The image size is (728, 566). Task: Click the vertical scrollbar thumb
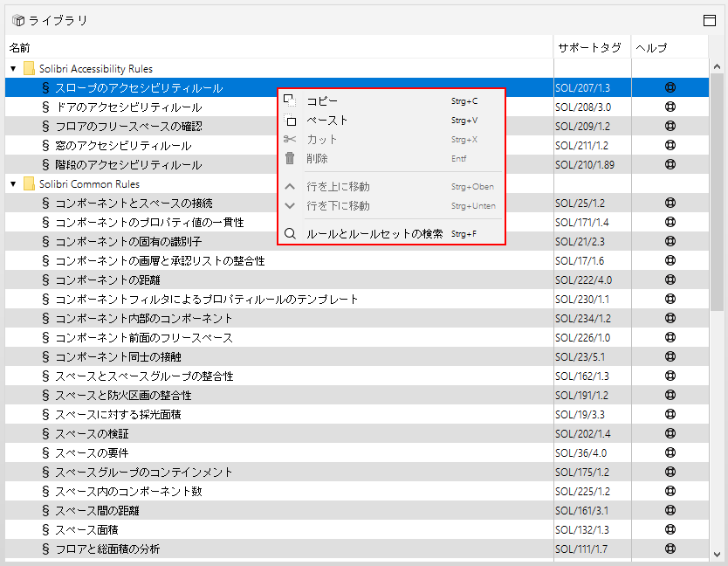(x=717, y=192)
